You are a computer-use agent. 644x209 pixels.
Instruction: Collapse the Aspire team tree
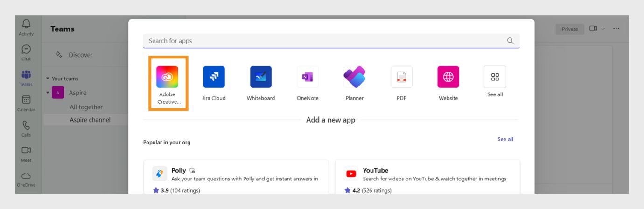48,93
